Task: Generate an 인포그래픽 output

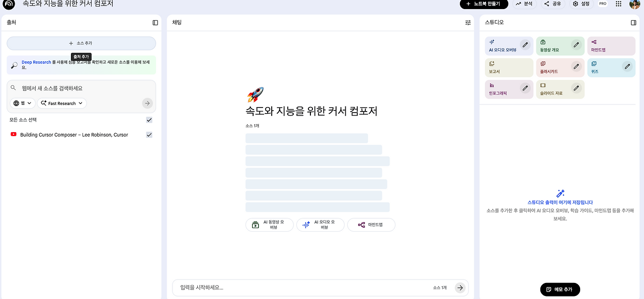Action: pos(503,88)
